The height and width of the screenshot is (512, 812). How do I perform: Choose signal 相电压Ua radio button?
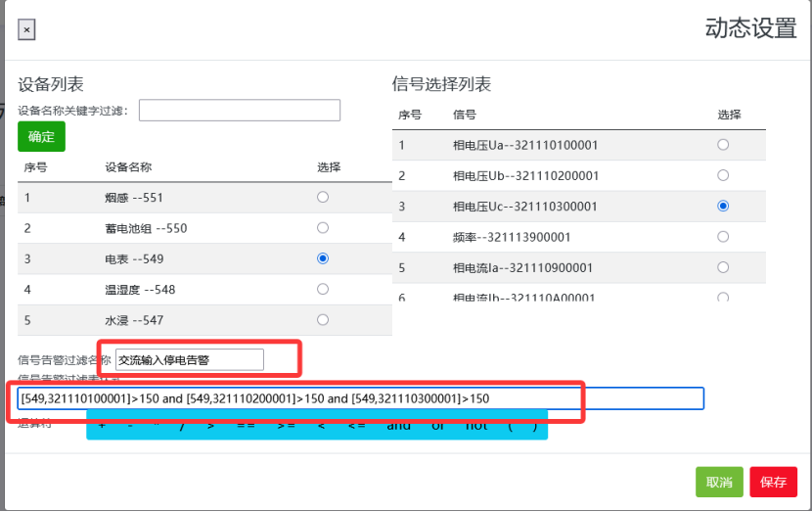723,145
